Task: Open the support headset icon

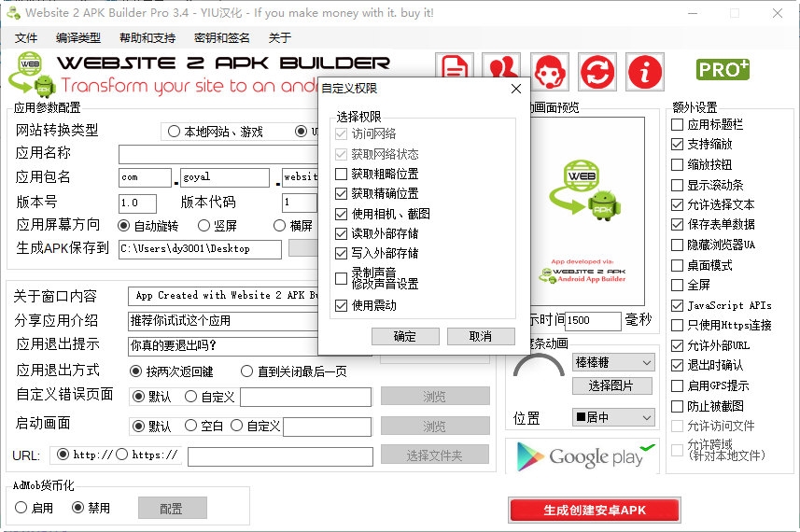Action: point(550,72)
